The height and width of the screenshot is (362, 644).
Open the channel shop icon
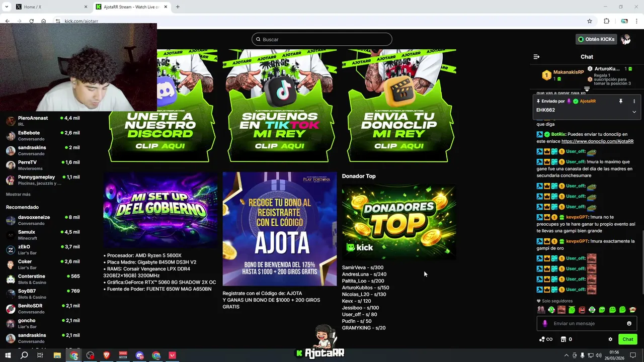click(x=563, y=339)
